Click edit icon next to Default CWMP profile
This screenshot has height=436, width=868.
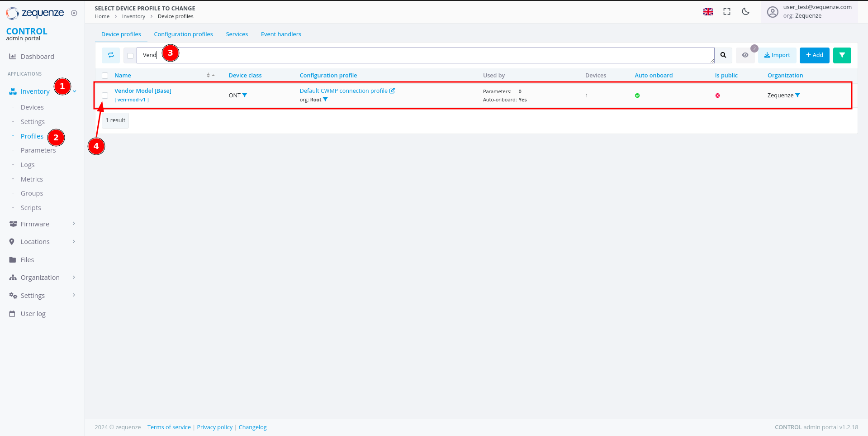pos(392,91)
